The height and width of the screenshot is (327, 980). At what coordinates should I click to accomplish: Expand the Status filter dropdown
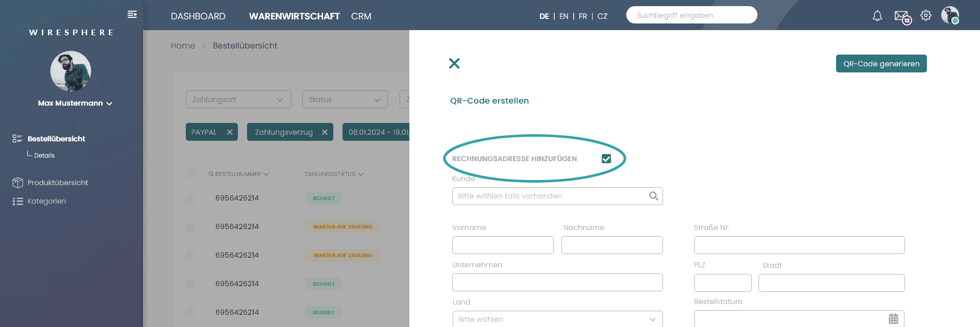click(345, 99)
